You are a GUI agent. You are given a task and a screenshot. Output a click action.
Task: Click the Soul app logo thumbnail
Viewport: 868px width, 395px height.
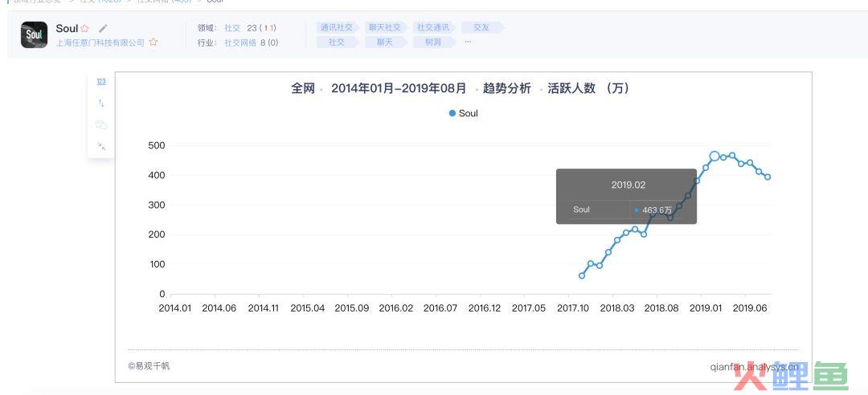(x=35, y=35)
